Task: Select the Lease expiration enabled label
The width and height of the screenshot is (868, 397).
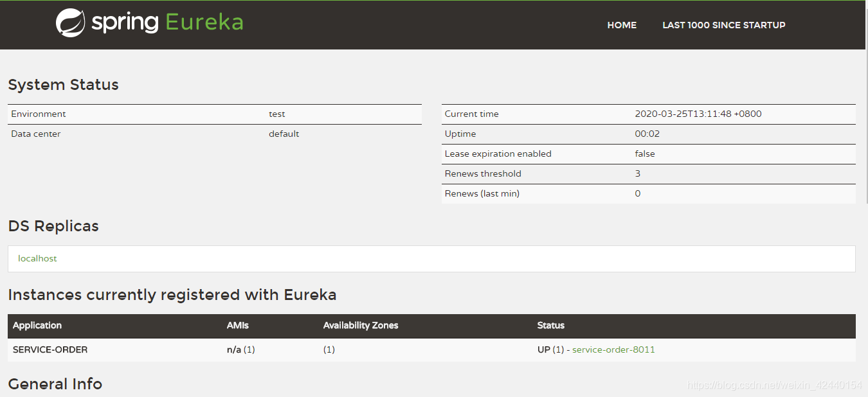Action: tap(498, 154)
